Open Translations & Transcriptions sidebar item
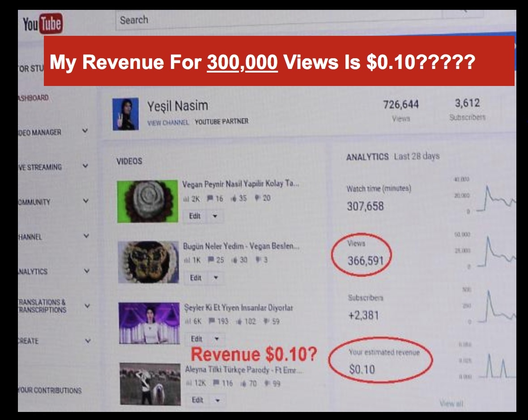 click(42, 306)
